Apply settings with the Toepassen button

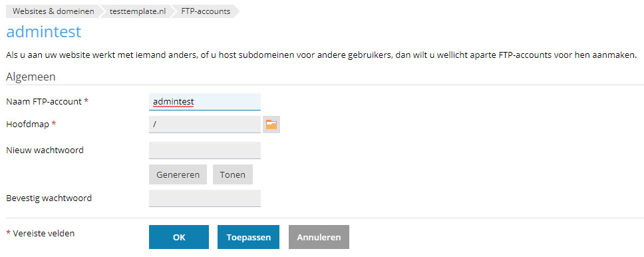[248, 237]
